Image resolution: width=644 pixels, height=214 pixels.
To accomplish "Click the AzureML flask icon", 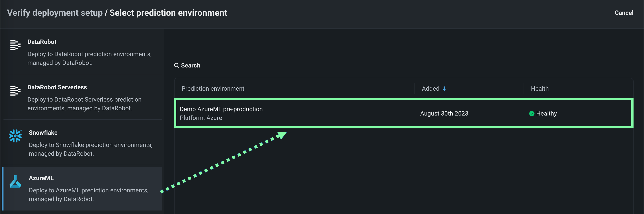I will pyautogui.click(x=15, y=181).
